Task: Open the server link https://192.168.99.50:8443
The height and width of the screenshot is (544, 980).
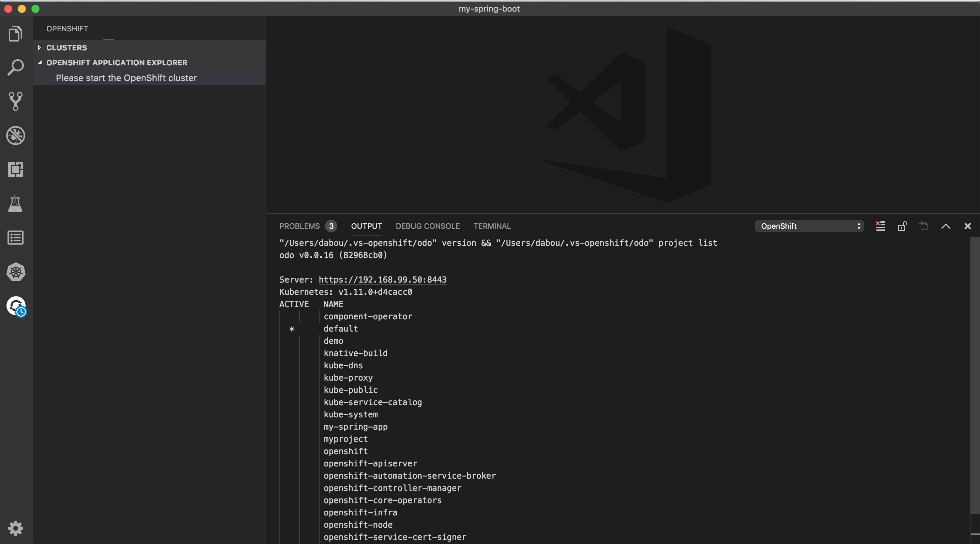Action: [x=382, y=279]
